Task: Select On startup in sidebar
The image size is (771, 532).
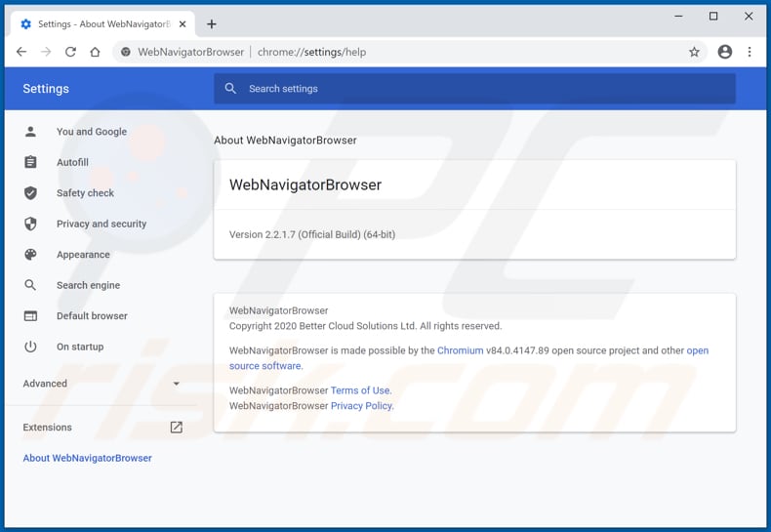Action: [x=80, y=347]
